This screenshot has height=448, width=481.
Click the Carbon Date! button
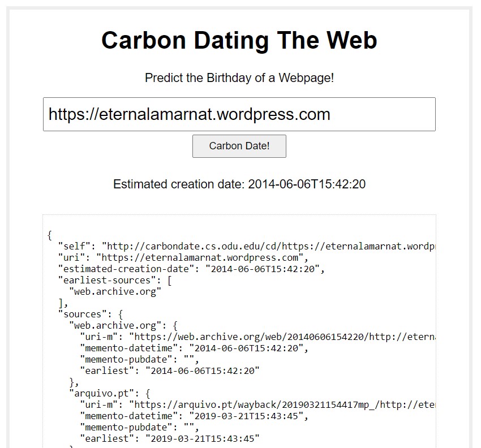239,146
